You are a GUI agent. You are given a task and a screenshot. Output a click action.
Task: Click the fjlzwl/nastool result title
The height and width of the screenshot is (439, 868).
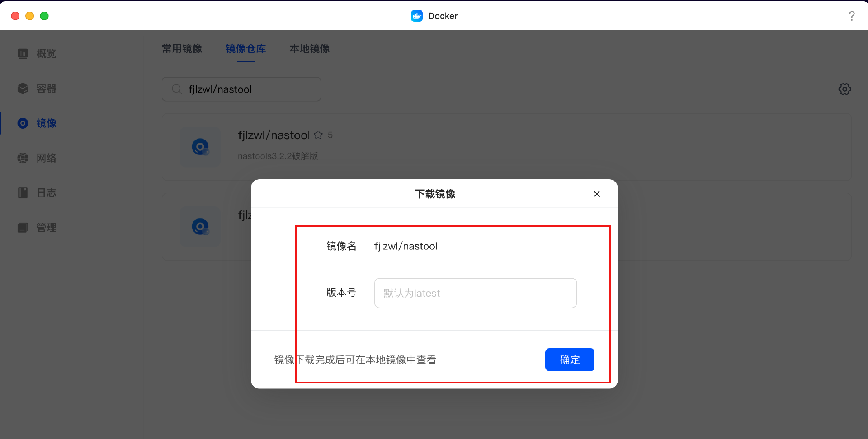click(274, 135)
